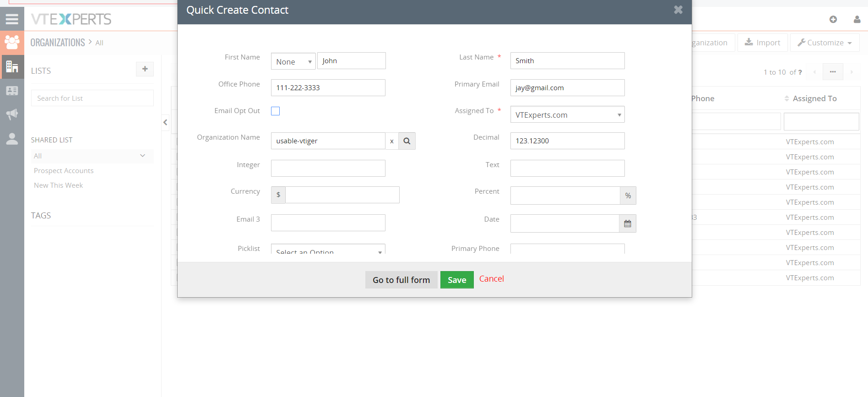Search organizations with magnifier icon
Image resolution: width=868 pixels, height=397 pixels.
pos(407,141)
